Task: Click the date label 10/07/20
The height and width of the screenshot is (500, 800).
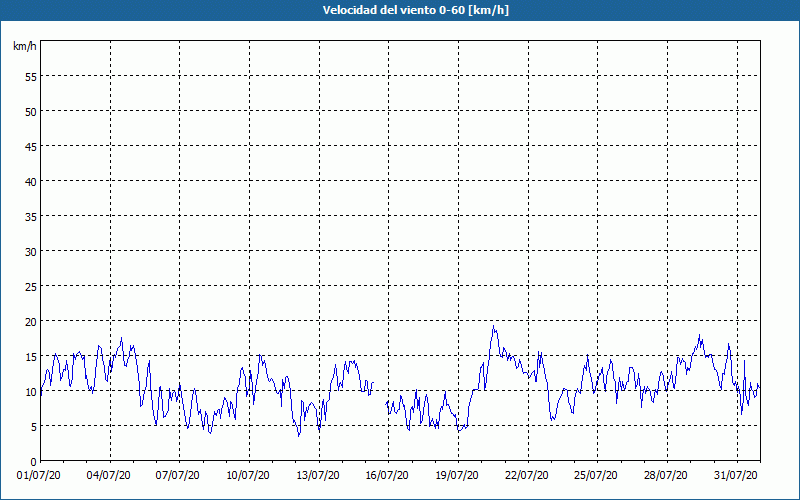Action: (247, 476)
